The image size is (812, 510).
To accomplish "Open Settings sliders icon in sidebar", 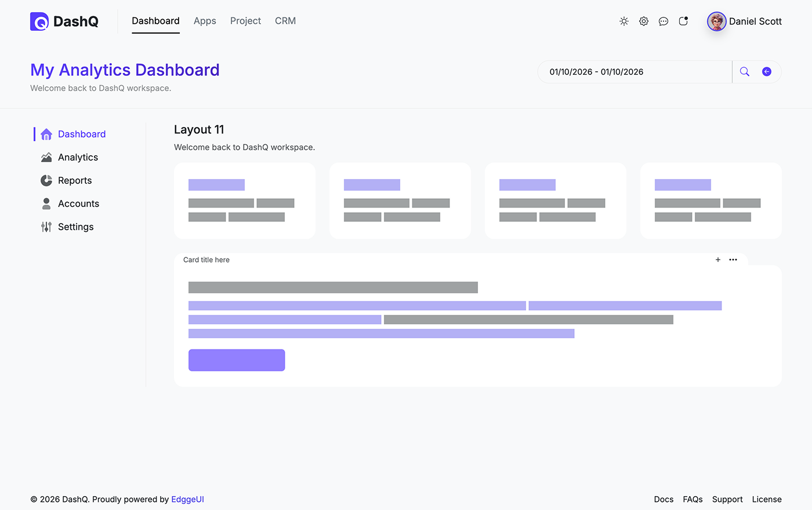I will point(46,227).
